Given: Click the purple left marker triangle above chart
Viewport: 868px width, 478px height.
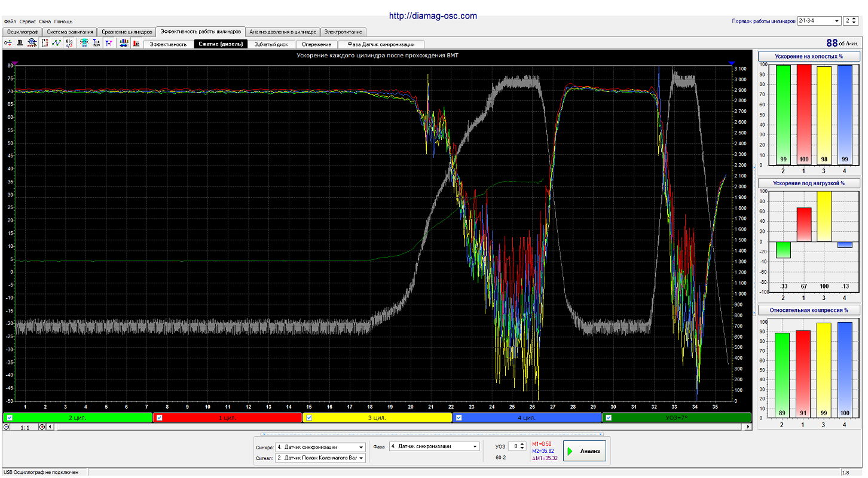Looking at the screenshot, I should pos(15,62).
